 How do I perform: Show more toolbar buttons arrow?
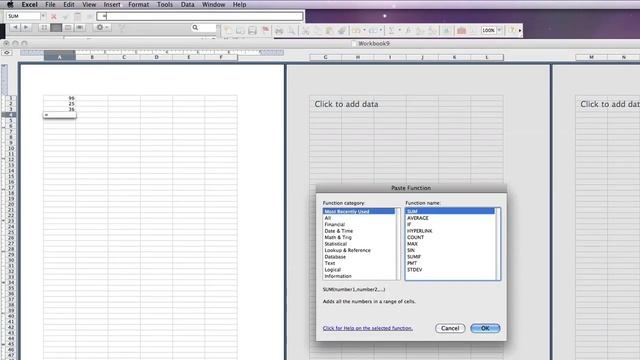[x=520, y=30]
